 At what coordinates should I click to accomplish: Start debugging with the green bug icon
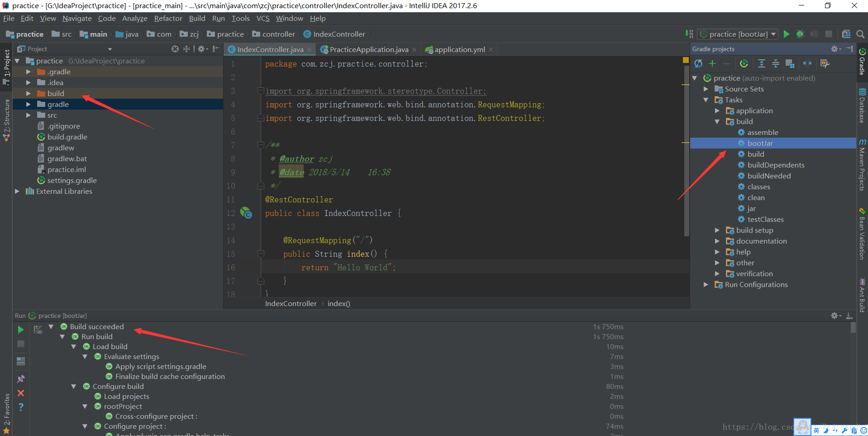(x=801, y=34)
